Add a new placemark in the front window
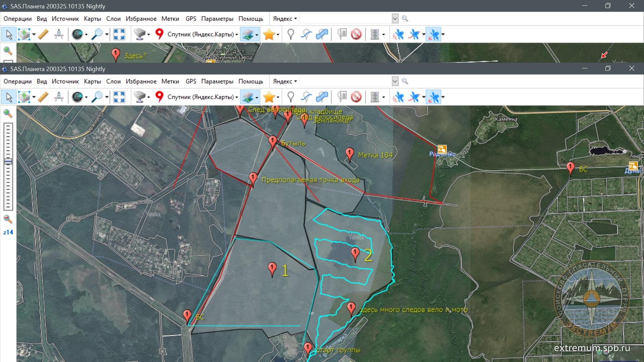 (291, 97)
